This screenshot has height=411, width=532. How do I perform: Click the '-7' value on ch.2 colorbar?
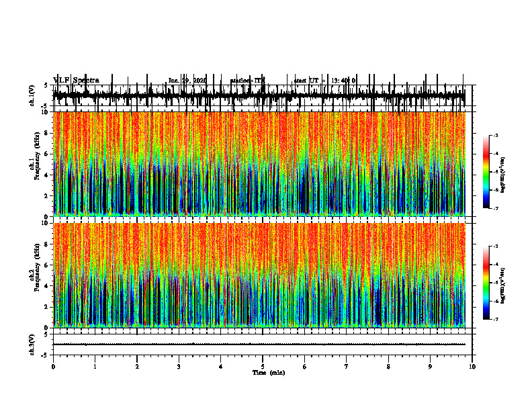pos(495,320)
